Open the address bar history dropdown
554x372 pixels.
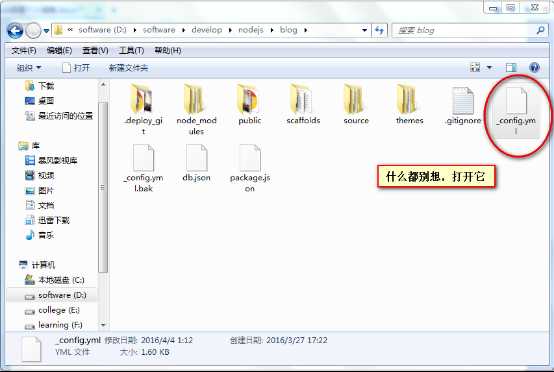364,30
